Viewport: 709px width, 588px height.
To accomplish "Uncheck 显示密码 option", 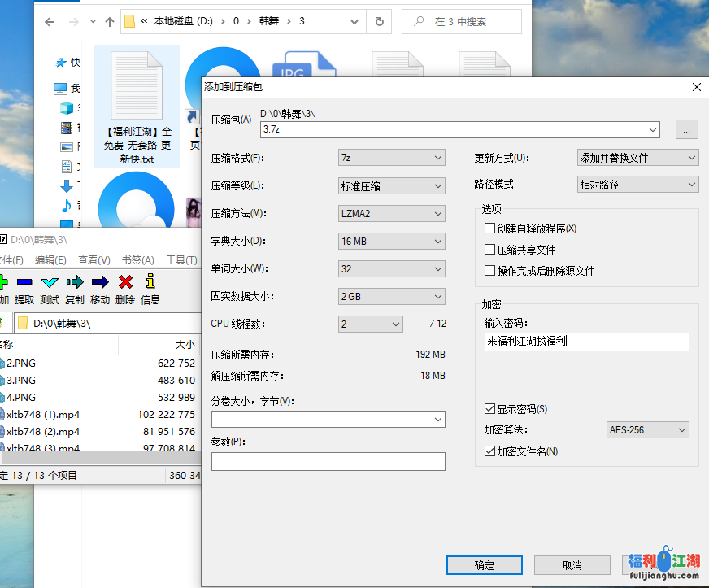I will tap(489, 410).
